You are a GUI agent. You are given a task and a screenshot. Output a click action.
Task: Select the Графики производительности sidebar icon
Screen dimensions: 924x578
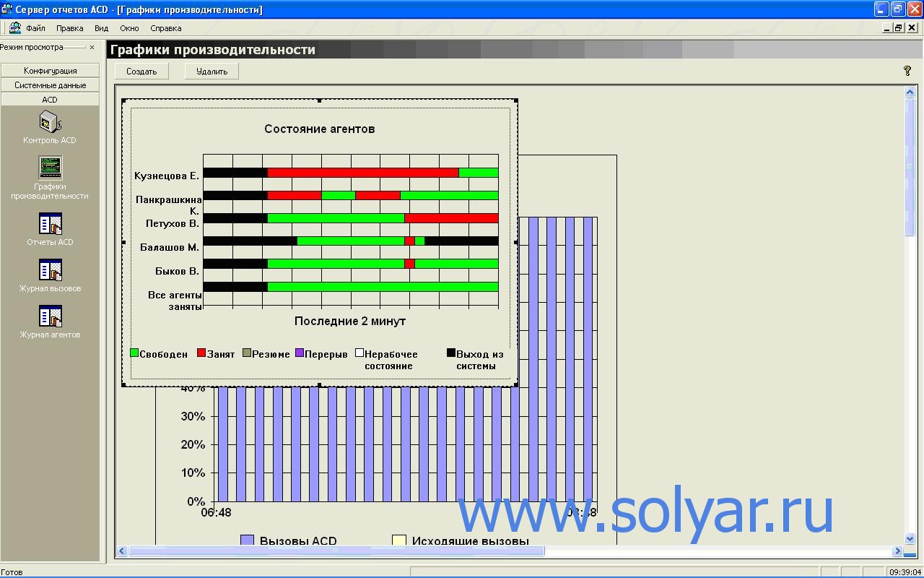click(50, 168)
